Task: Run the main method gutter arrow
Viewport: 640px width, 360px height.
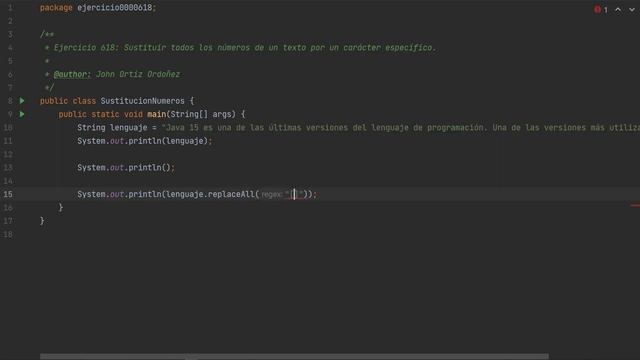Action: (x=22, y=114)
